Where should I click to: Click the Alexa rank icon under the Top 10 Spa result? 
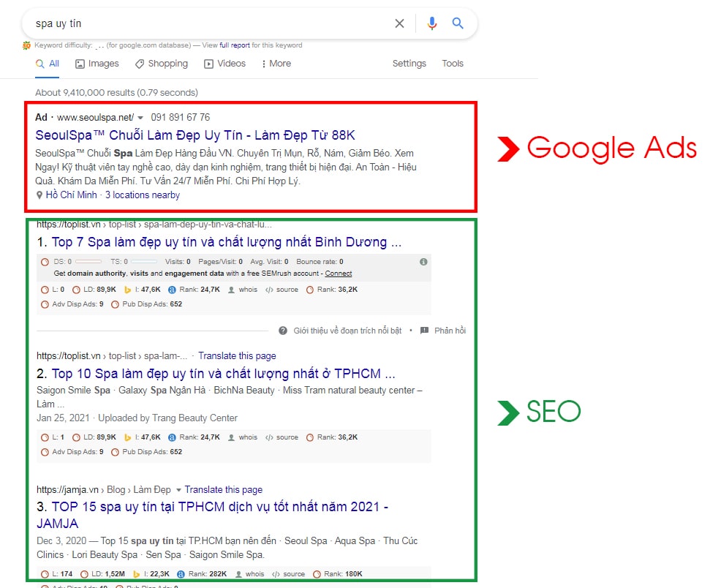click(x=172, y=437)
